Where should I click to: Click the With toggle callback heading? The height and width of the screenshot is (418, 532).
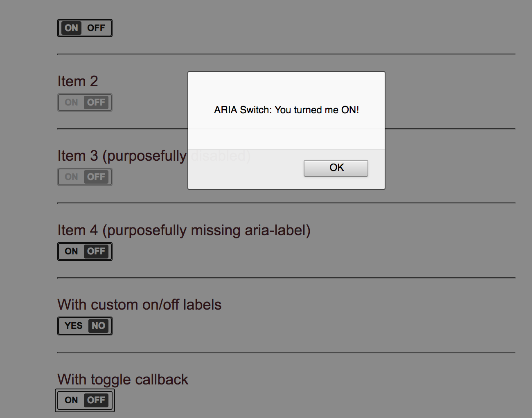coord(123,380)
